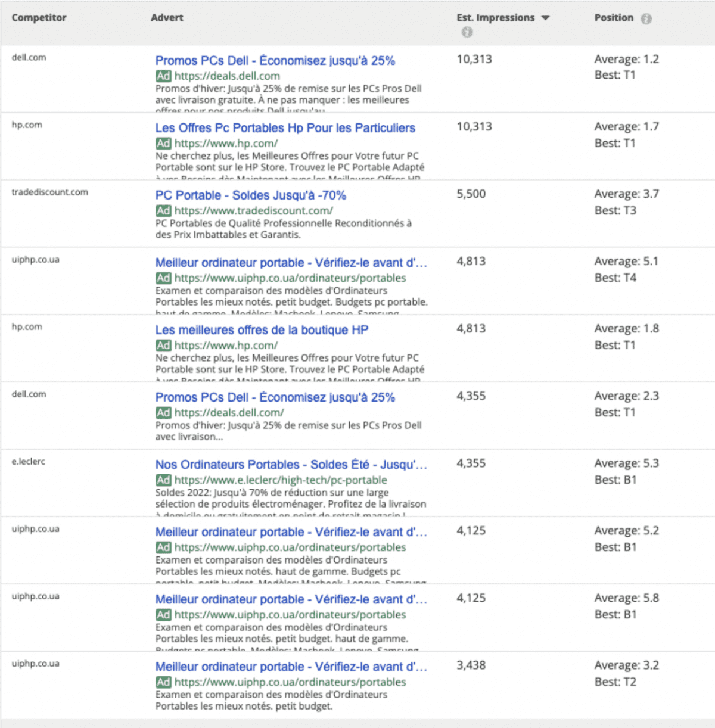The height and width of the screenshot is (728, 715).
Task: Select the e.leclerc competitor cell
Action: [x=28, y=461]
